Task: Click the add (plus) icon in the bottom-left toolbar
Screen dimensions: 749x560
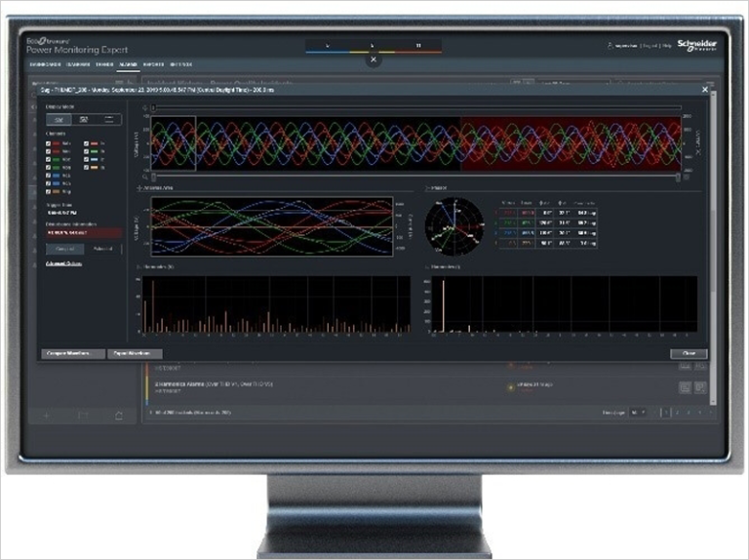Action: pos(47,417)
